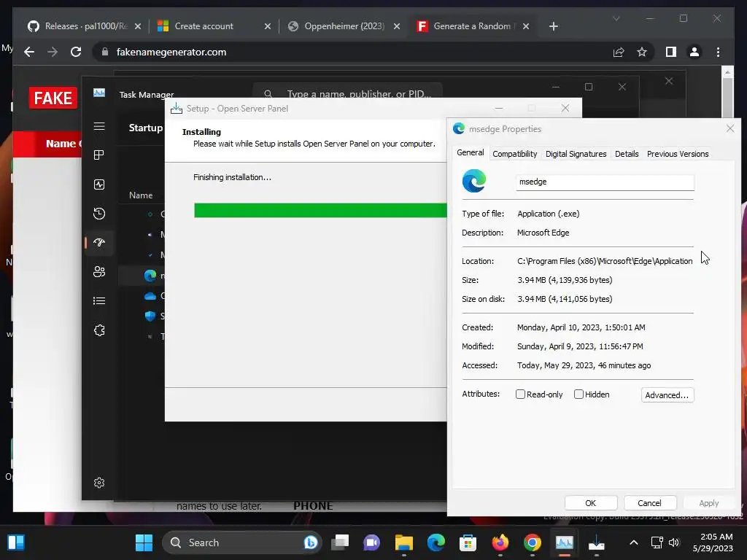Screen dimensions: 747x560
Task: Toggle Chrome side panel icon
Action: [x=671, y=52]
